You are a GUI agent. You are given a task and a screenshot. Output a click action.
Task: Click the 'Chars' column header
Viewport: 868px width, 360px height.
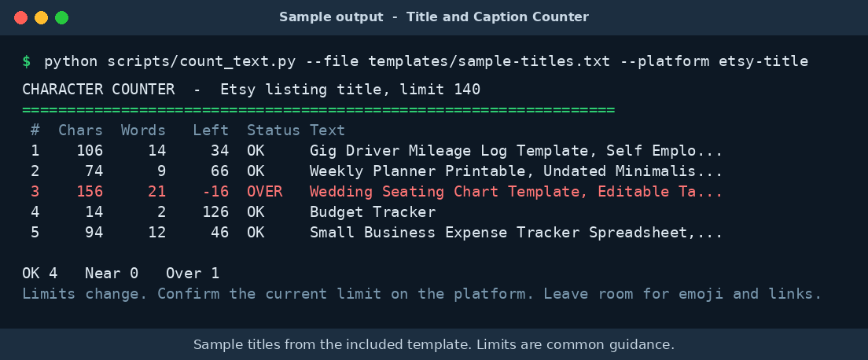point(81,130)
